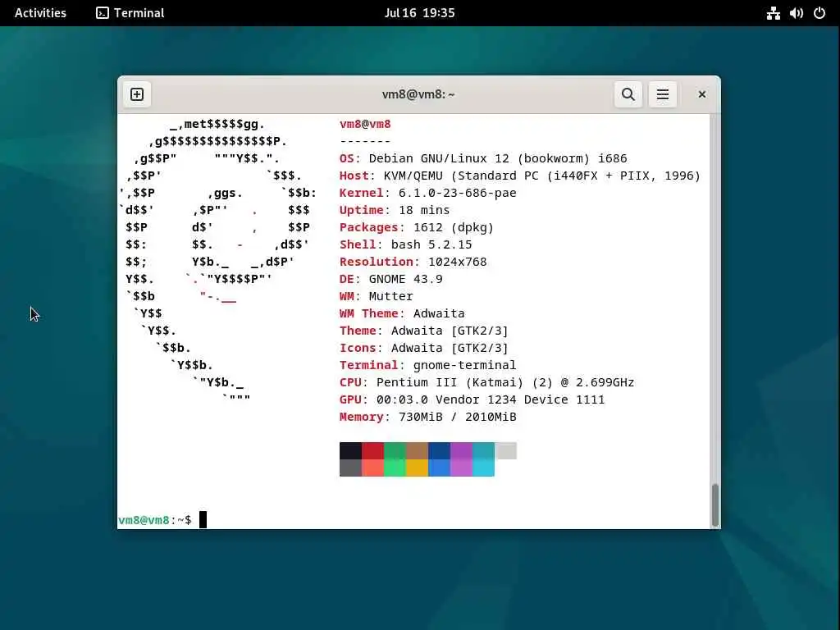Click the network status icon

773,13
